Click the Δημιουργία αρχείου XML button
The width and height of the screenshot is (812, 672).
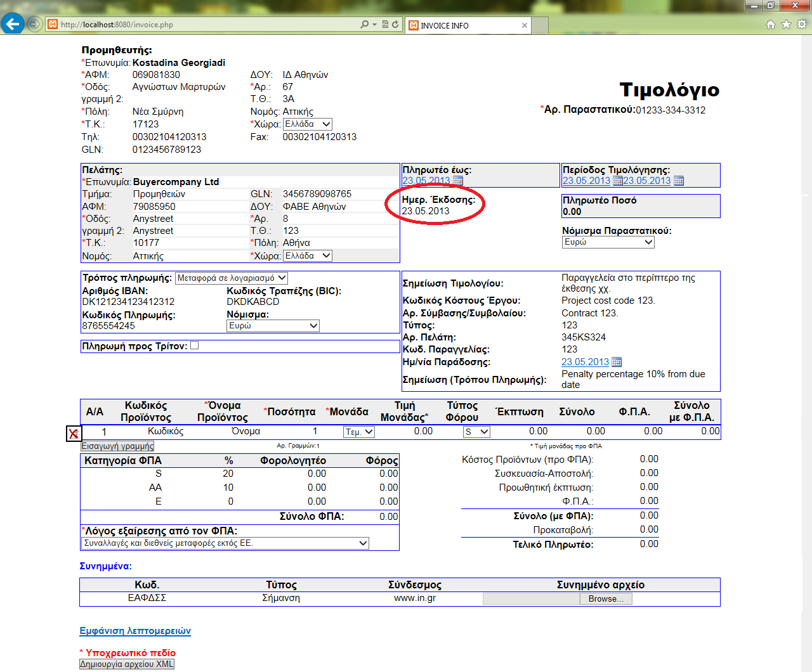pos(127,664)
